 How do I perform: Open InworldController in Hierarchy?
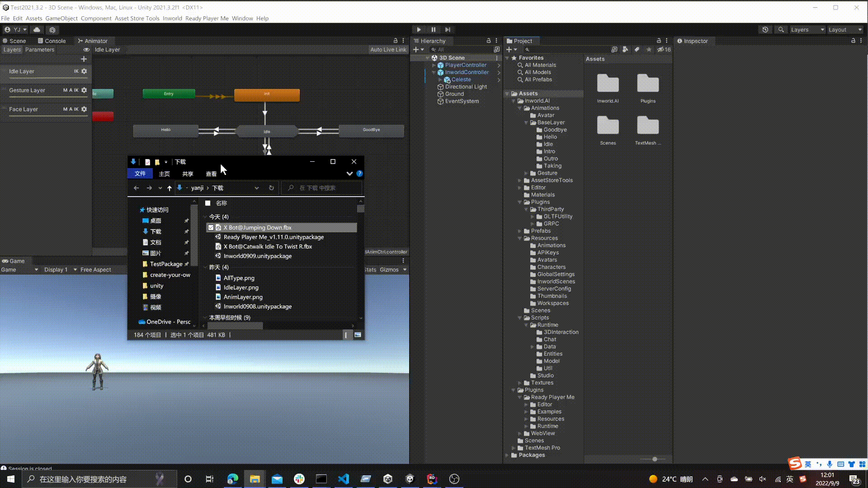(x=467, y=72)
